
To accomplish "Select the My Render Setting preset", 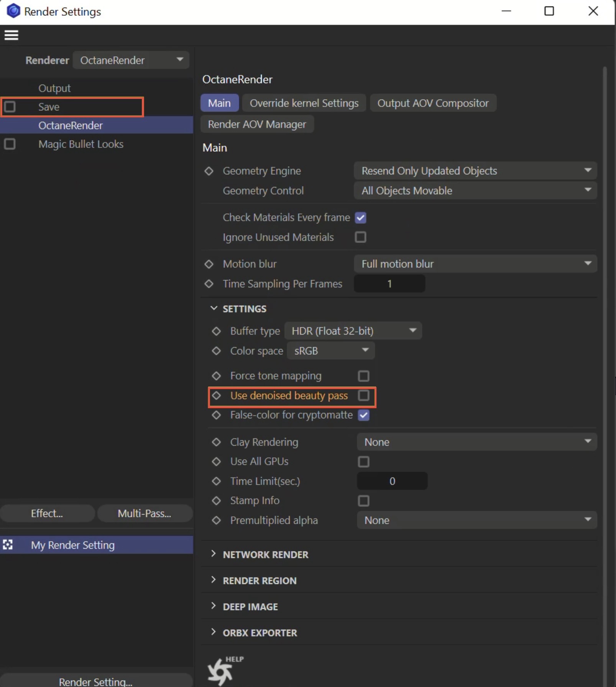I will pyautogui.click(x=97, y=545).
